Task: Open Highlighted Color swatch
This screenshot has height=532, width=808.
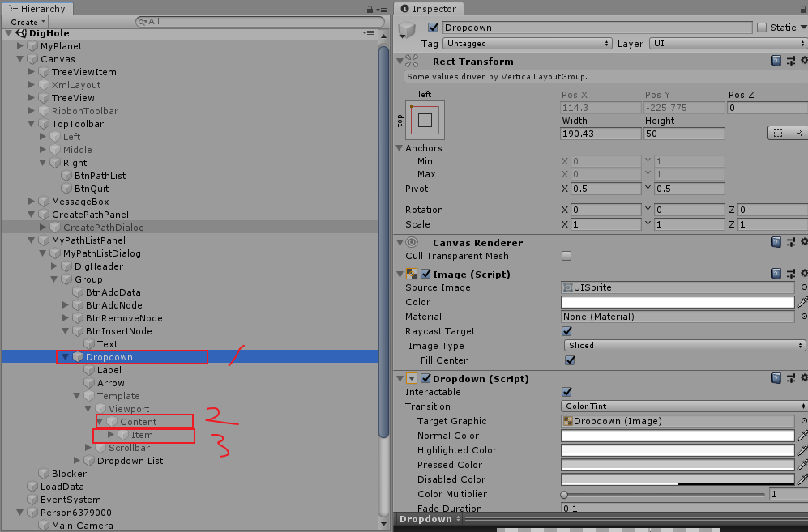Action: click(677, 450)
